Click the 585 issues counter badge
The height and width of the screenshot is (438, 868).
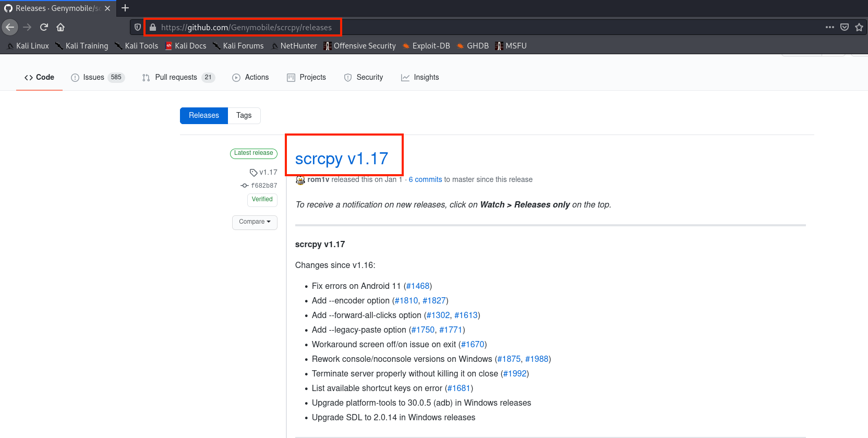pos(116,77)
